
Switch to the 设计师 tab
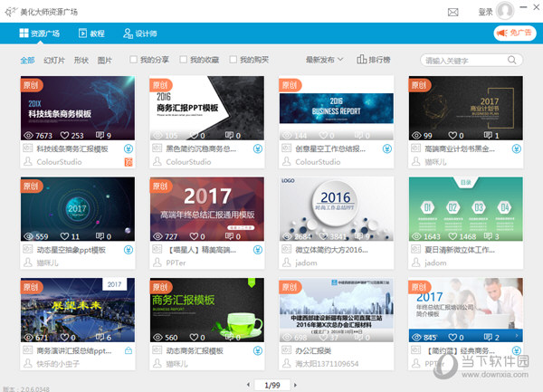pos(140,33)
